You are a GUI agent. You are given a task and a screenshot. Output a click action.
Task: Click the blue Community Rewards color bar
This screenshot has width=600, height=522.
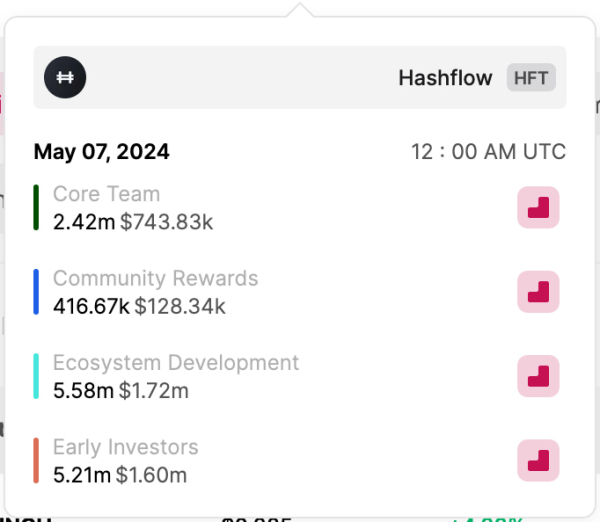(36, 291)
